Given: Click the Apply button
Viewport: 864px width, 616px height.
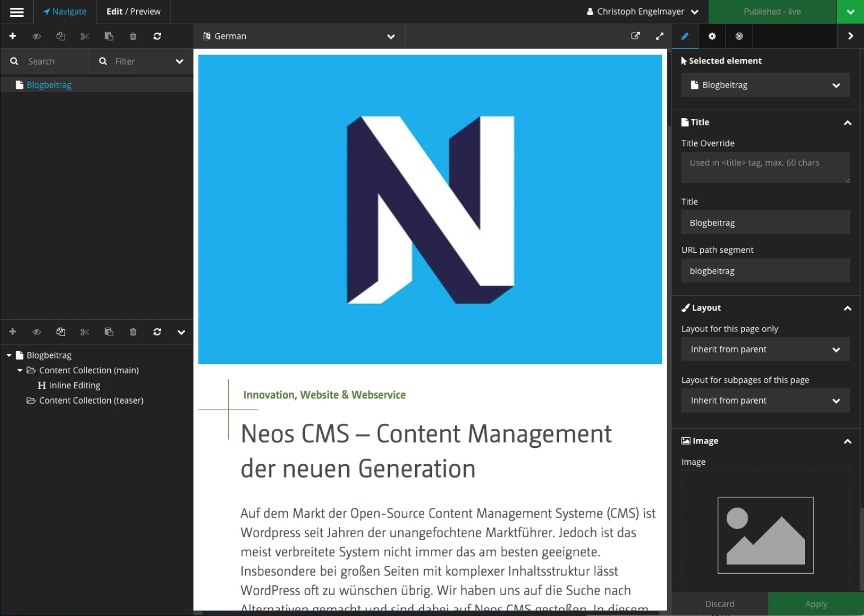Looking at the screenshot, I should (816, 604).
